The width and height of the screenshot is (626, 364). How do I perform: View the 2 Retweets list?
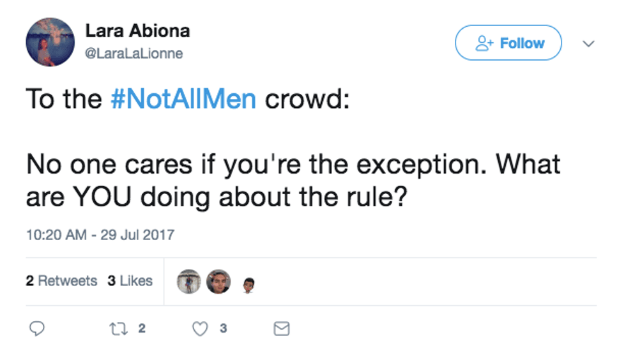(61, 281)
